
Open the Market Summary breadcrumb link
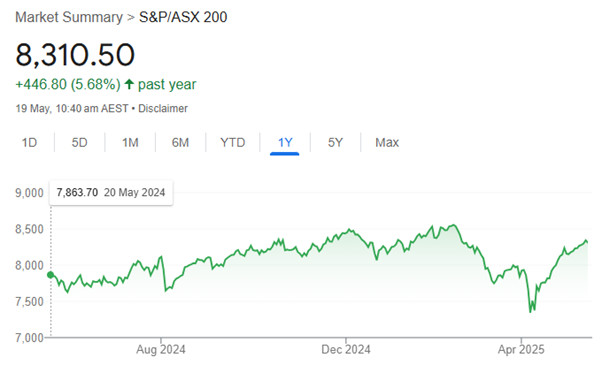click(x=69, y=17)
